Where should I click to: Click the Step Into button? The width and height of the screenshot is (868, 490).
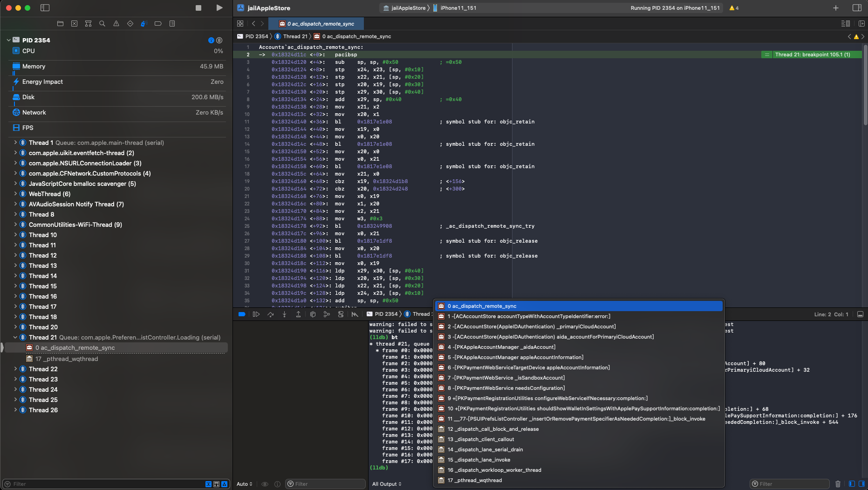click(x=284, y=314)
